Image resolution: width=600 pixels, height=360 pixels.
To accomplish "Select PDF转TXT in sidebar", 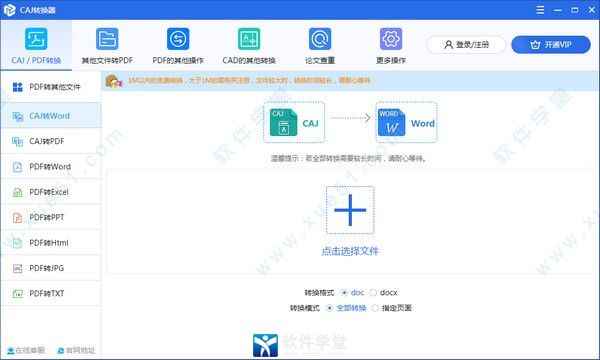I will tap(51, 293).
